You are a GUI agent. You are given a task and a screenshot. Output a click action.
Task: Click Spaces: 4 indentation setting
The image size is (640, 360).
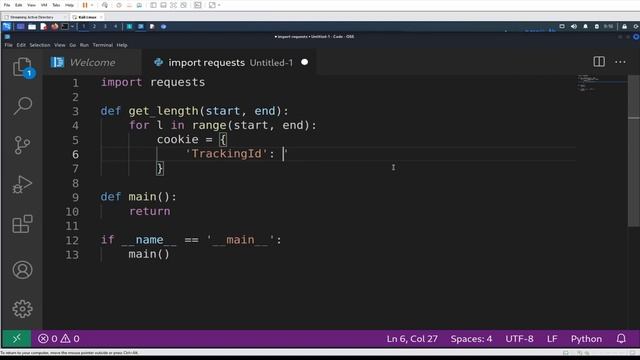(471, 338)
